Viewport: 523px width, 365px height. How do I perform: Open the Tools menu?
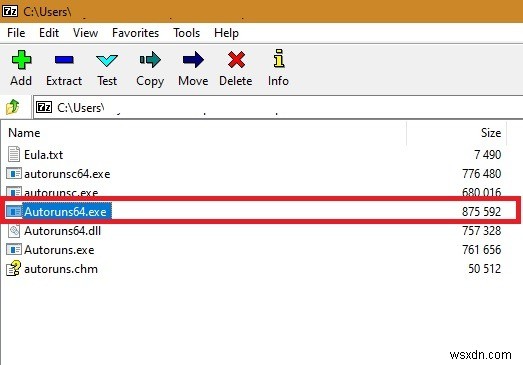point(186,33)
